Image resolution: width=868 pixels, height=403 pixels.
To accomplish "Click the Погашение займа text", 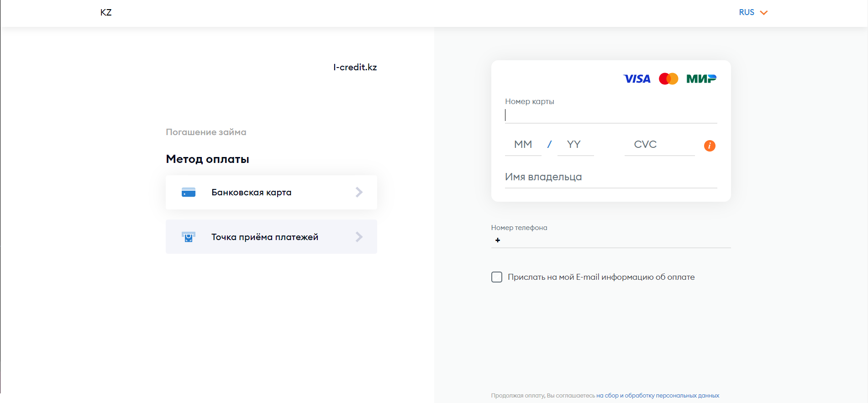I will 206,132.
